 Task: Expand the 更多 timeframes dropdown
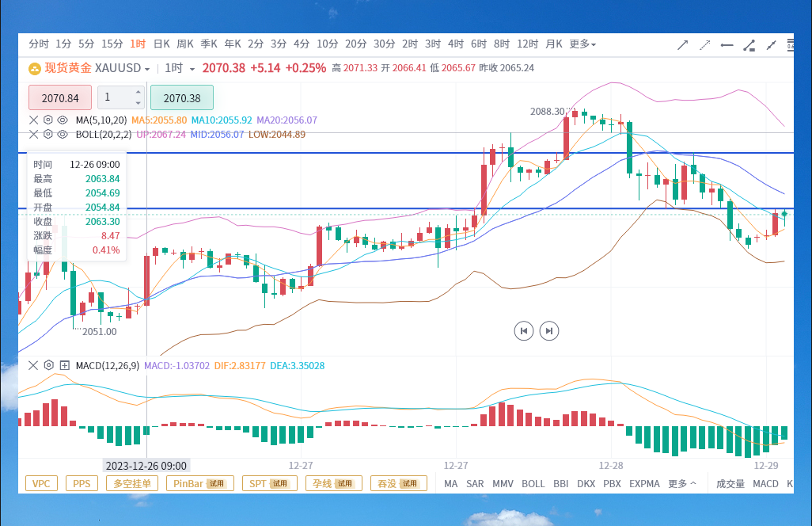582,44
